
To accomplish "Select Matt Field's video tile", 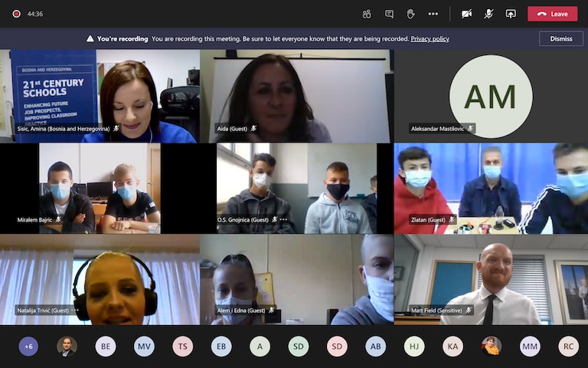I will click(490, 280).
